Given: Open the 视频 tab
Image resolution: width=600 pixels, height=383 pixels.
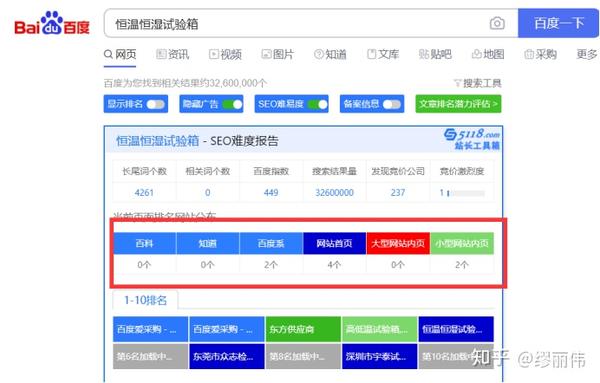Looking at the screenshot, I should [225, 54].
